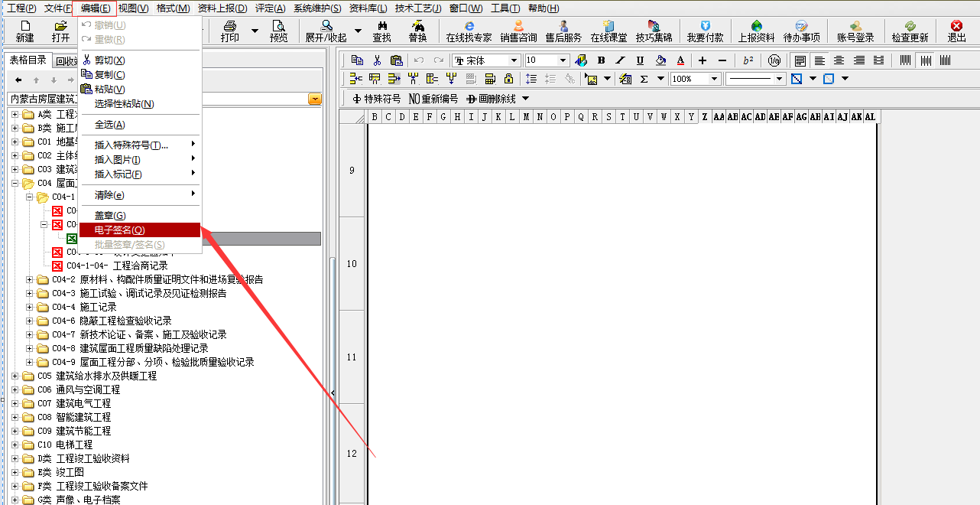Click the 检查更新 check-update icon
The image size is (980, 505).
tap(910, 31)
